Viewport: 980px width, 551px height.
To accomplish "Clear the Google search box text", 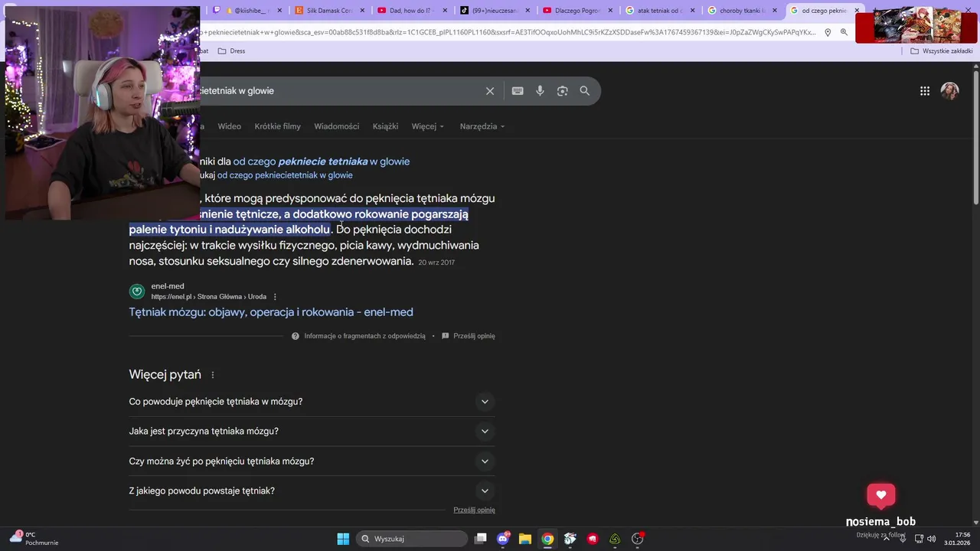I will coord(490,91).
